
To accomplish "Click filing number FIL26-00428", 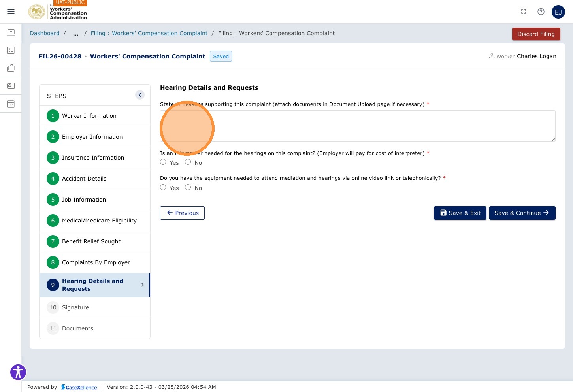I will (60, 56).
